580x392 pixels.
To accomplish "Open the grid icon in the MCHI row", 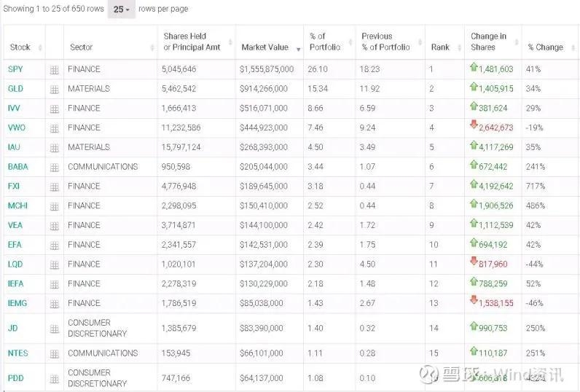I will 55,206.
